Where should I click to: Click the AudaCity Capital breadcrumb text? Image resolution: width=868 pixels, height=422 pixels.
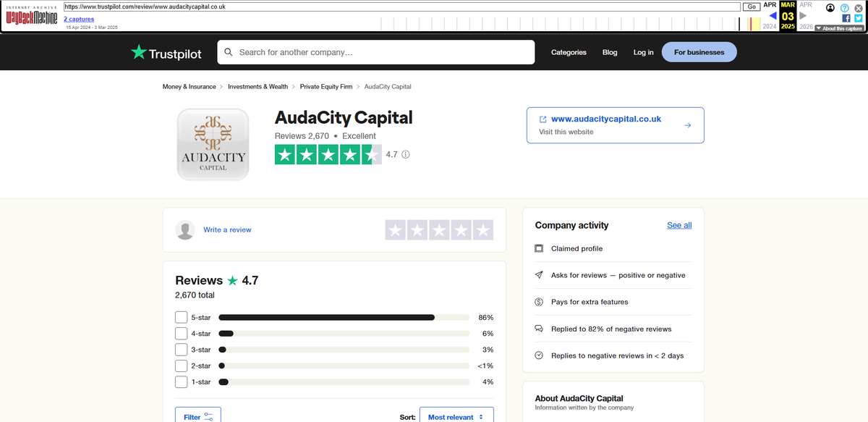(388, 87)
